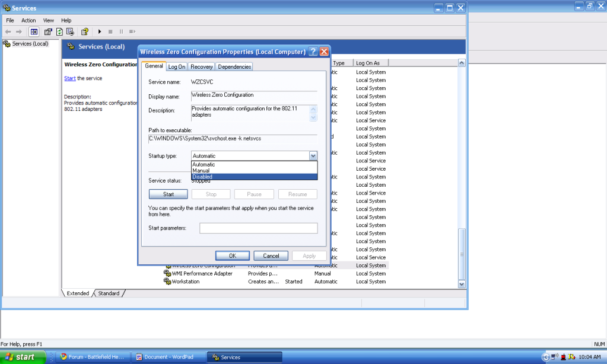
Task: Open the File menu
Action: pyautogui.click(x=10, y=21)
